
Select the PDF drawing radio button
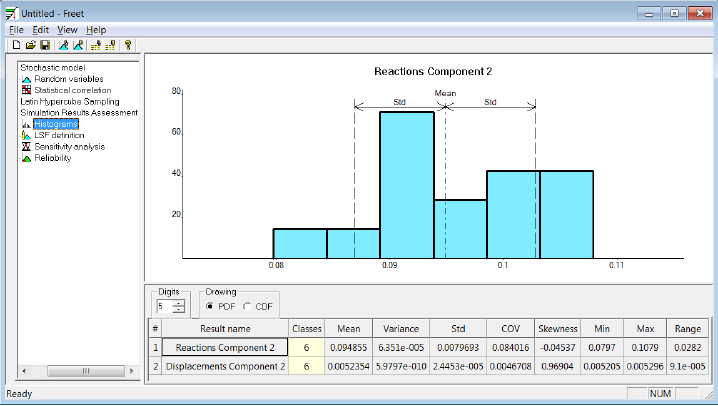[x=210, y=306]
